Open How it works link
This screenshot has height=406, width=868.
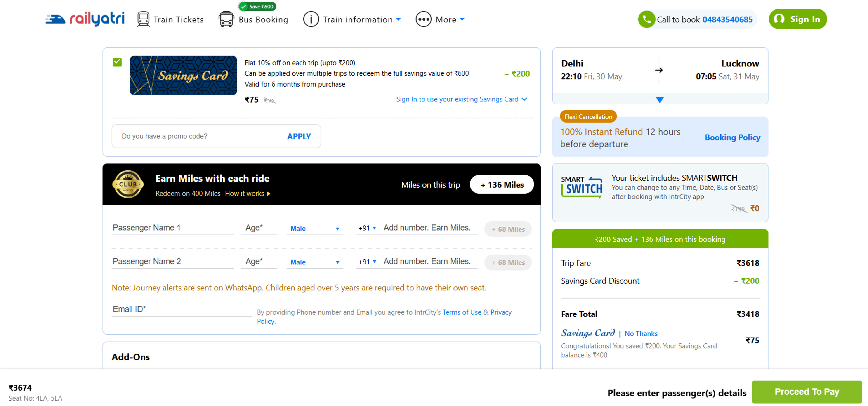pos(248,194)
